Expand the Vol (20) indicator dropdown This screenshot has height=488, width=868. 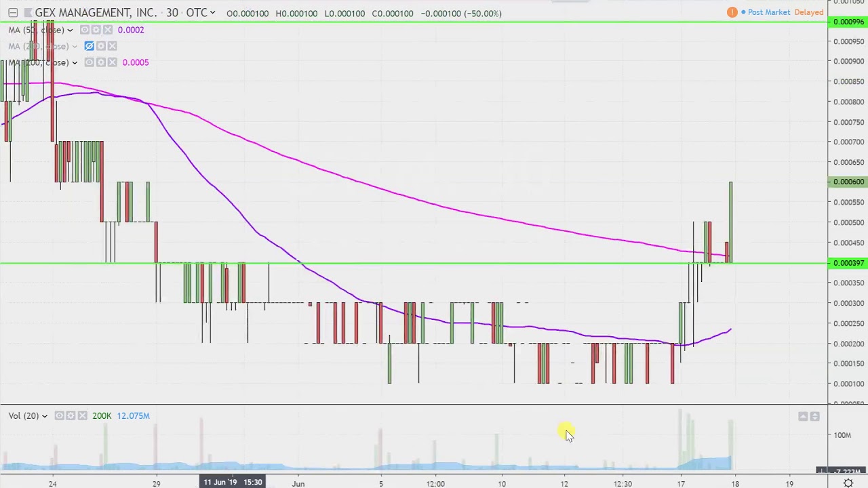coord(44,416)
